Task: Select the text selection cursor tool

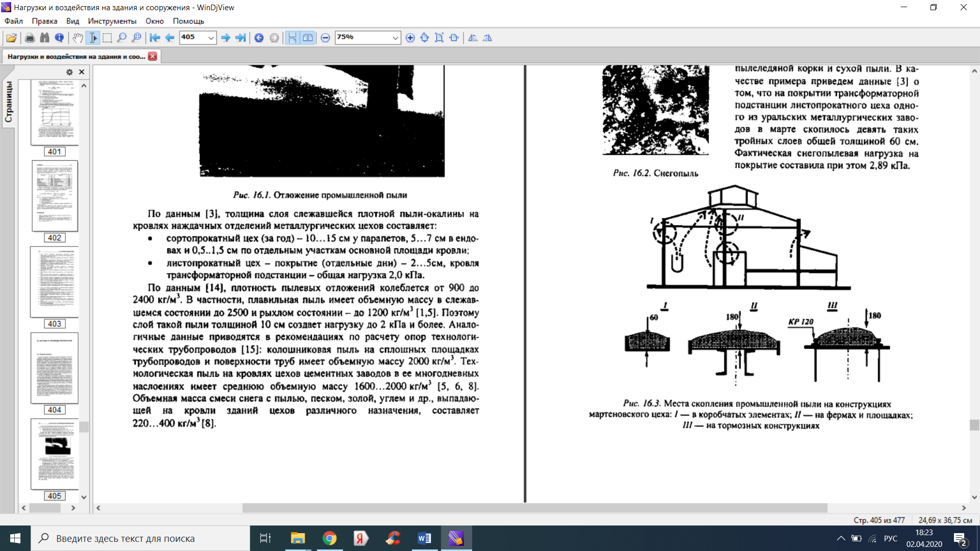Action: coord(93,38)
